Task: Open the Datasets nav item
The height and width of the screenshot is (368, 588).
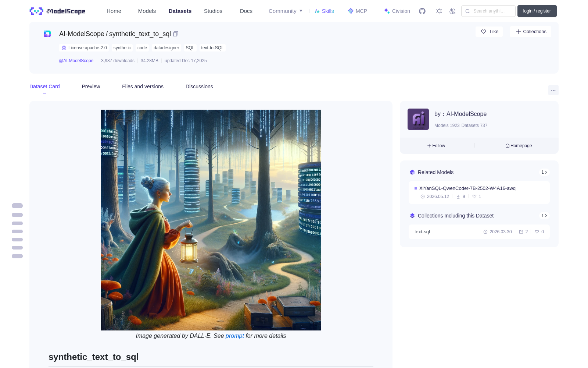Action: 180,11
